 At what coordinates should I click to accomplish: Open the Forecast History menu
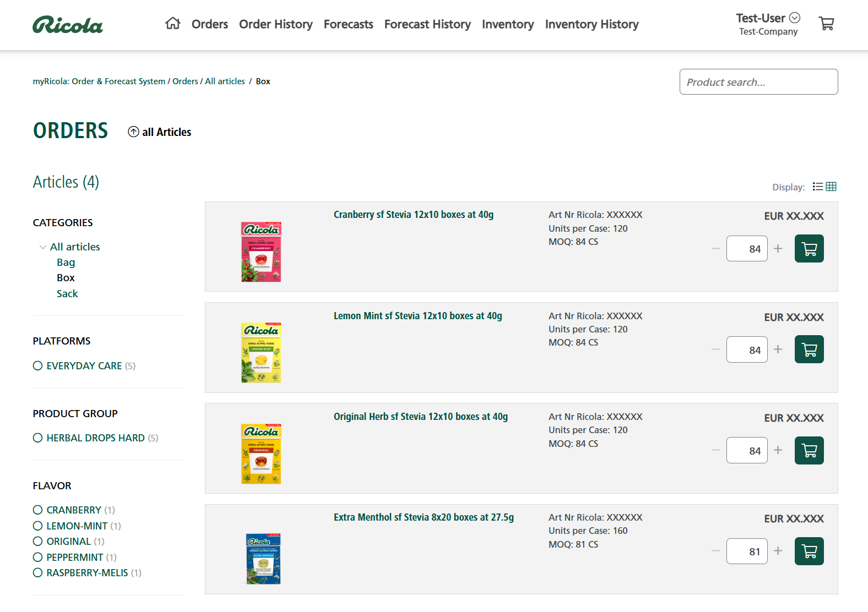coord(427,24)
